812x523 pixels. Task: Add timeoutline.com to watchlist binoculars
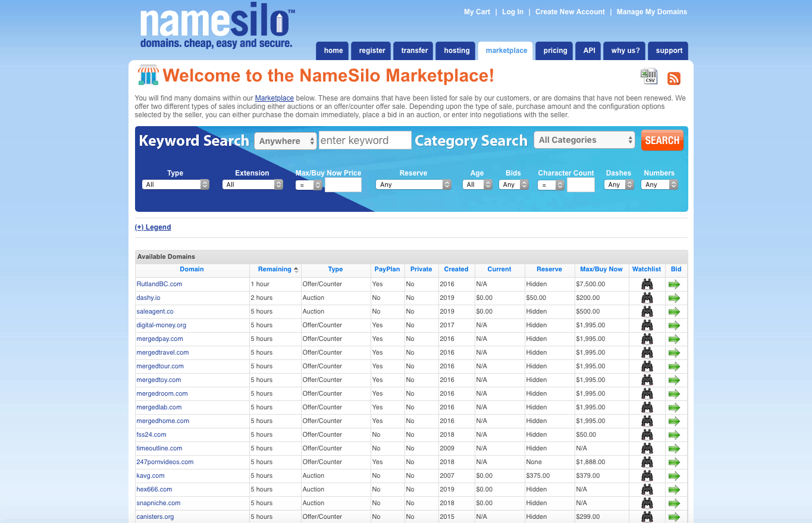[x=647, y=449]
